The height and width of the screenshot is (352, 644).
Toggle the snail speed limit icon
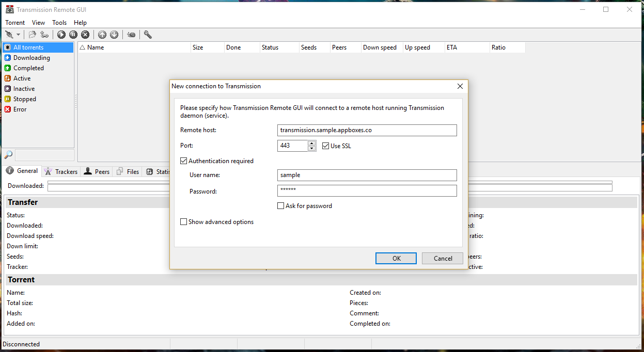[131, 35]
